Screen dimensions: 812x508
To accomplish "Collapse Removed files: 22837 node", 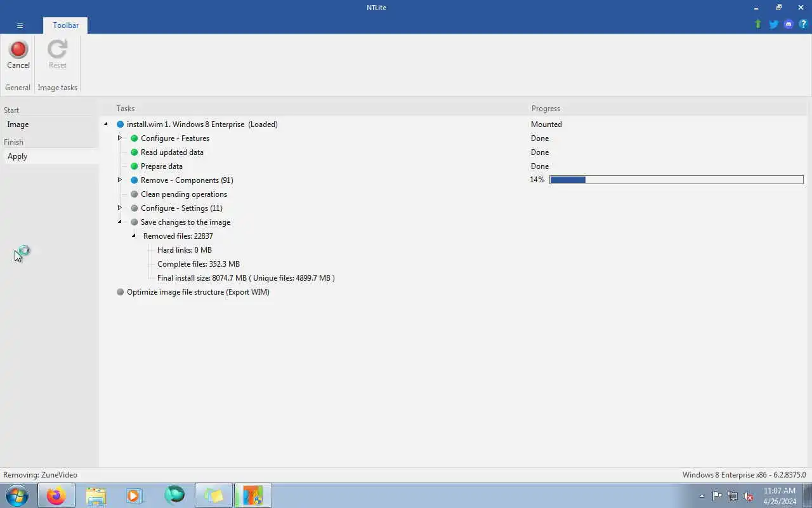I will click(133, 236).
